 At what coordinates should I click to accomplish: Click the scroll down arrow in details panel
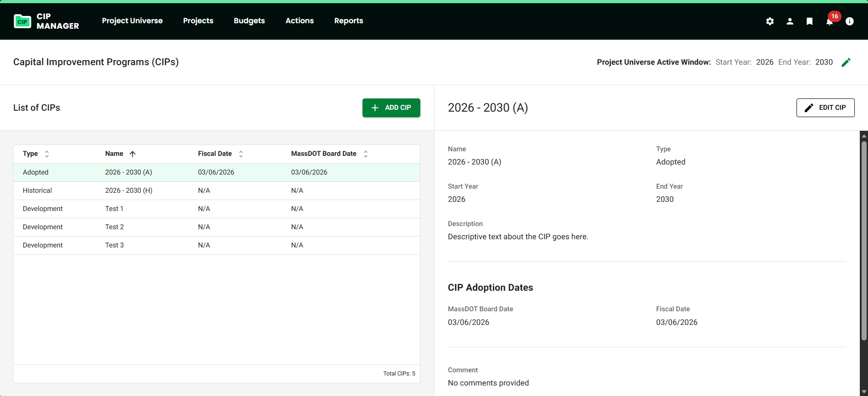click(863, 392)
